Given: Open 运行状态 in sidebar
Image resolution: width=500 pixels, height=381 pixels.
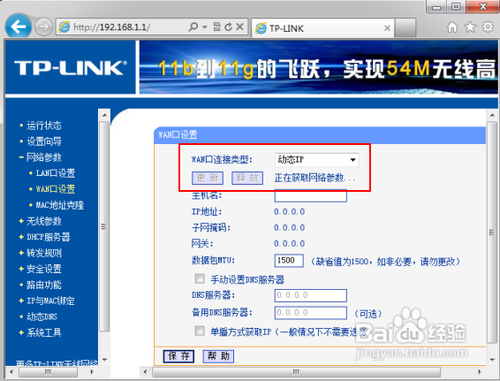Looking at the screenshot, I should click(44, 125).
